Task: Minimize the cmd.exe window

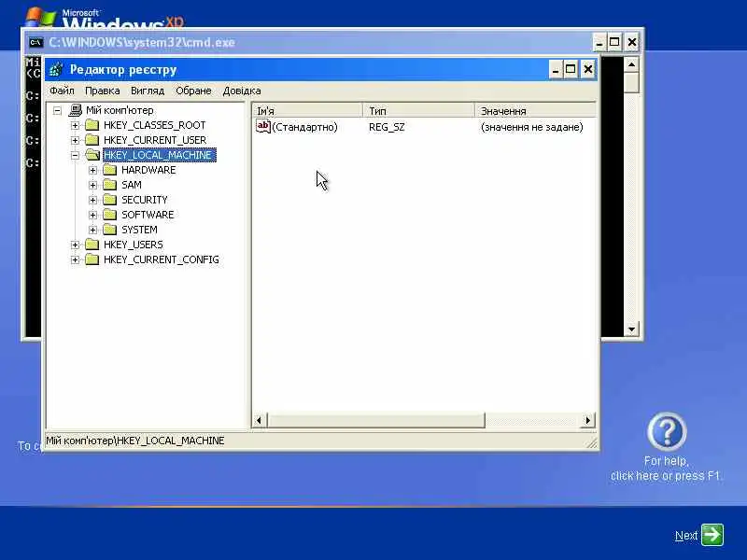Action: [599, 42]
